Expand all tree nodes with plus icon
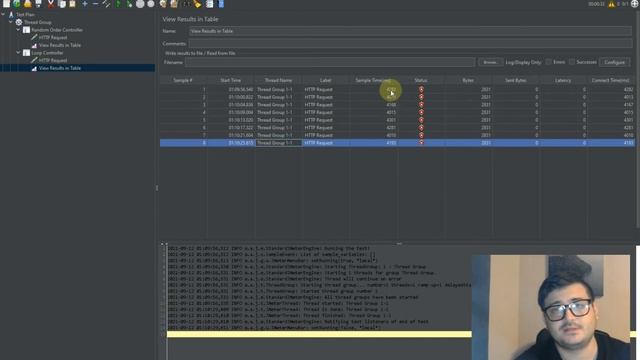Screen dimensions: 640x360 pos(84,4)
